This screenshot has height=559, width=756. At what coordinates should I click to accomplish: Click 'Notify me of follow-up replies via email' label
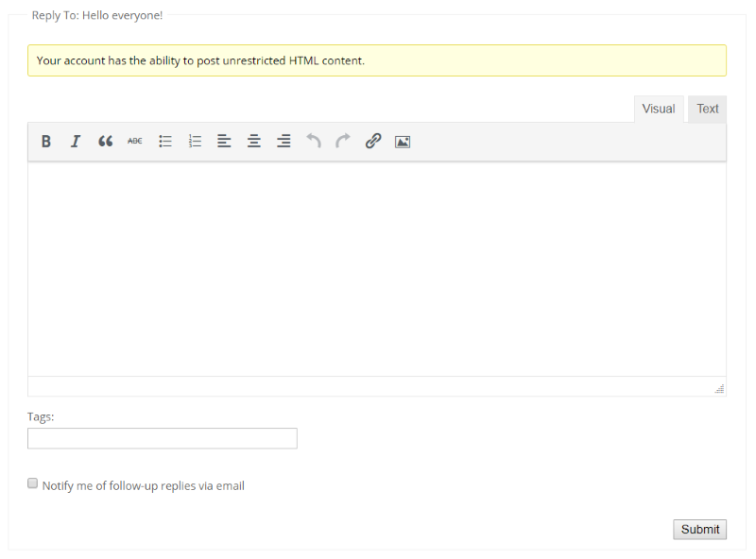pos(144,485)
